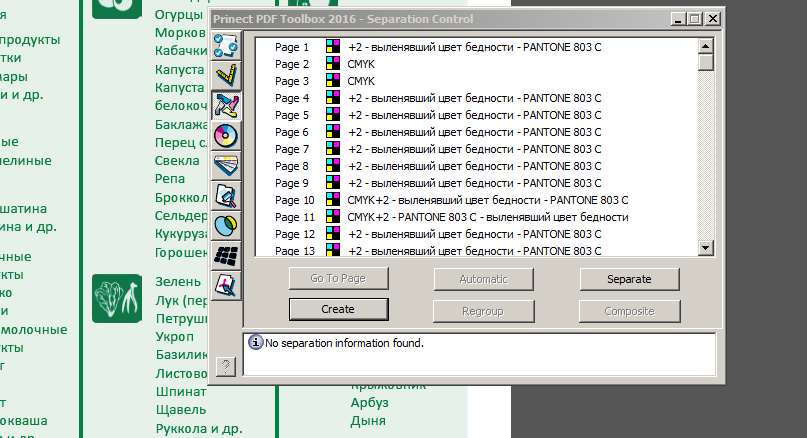The image size is (807, 438).
Task: Select the Page 8 label
Action: click(292, 166)
